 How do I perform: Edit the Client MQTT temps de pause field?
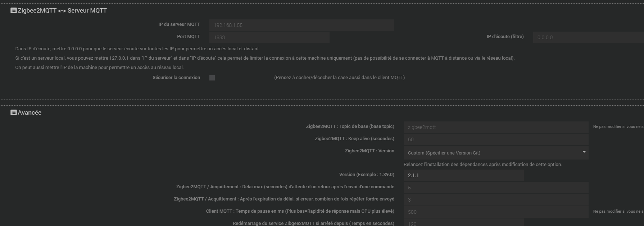(496, 212)
